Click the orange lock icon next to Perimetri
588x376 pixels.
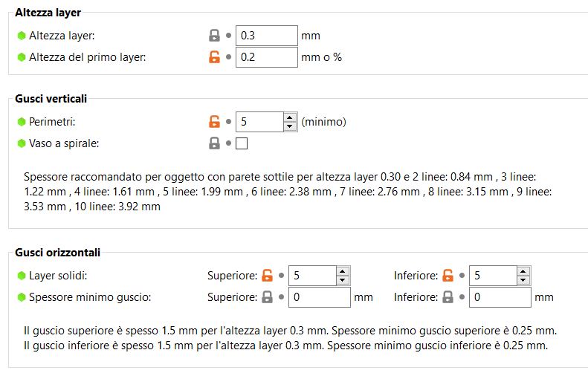point(214,122)
